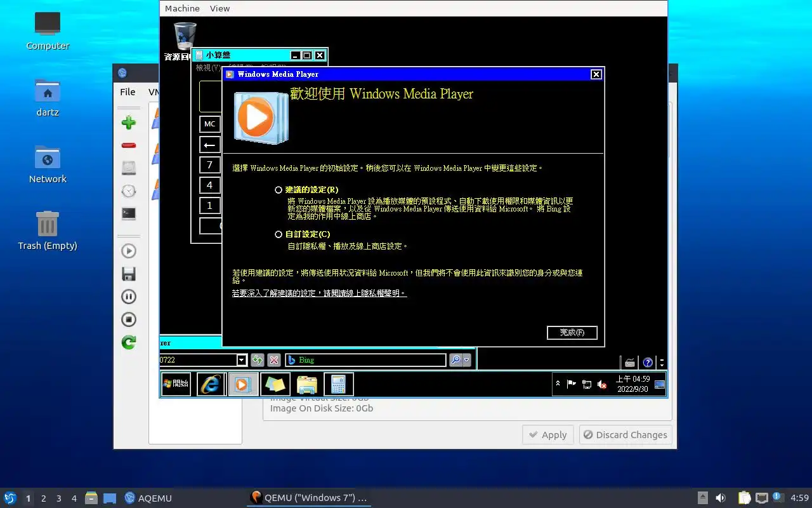Click the AQEMU disk drive icon

129,168
